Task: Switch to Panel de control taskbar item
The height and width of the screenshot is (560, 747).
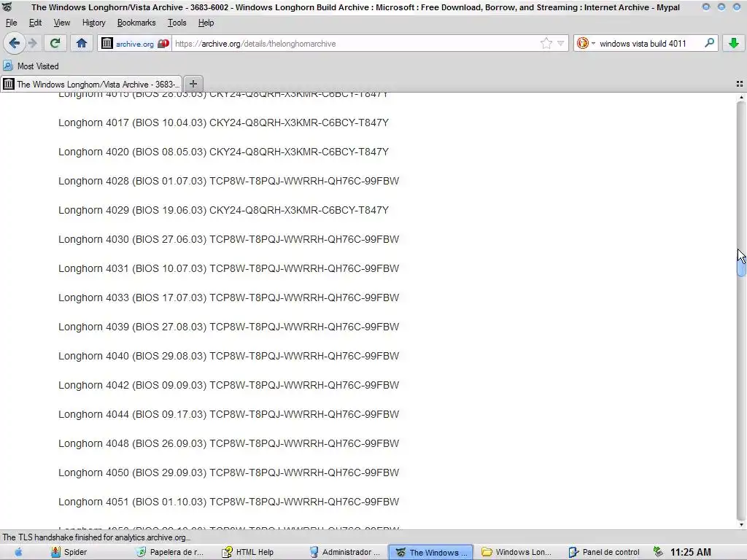Action: coord(603,553)
